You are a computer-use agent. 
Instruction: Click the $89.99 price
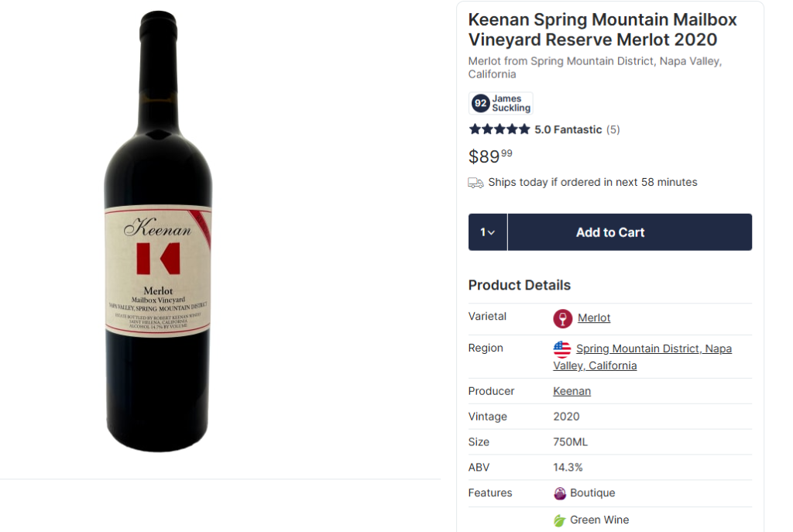point(488,156)
